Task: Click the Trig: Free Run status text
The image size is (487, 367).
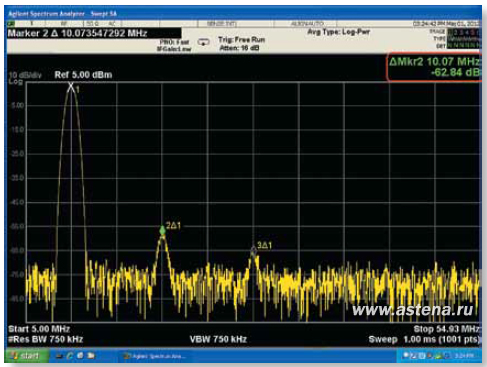Action: click(x=241, y=40)
